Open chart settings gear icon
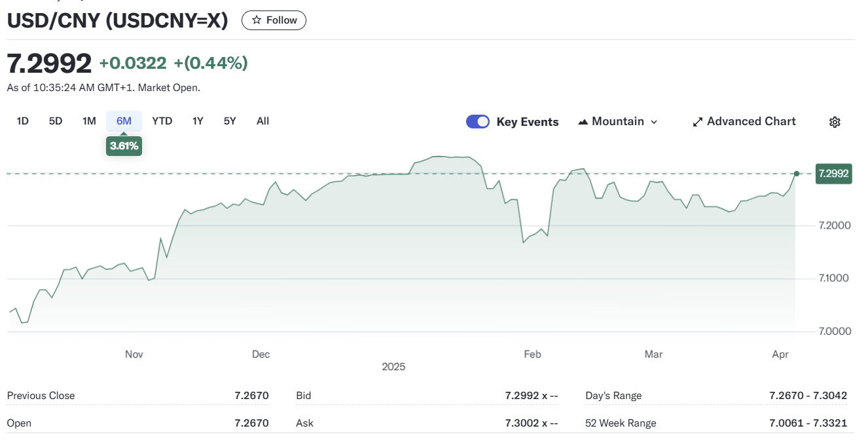 (x=835, y=122)
